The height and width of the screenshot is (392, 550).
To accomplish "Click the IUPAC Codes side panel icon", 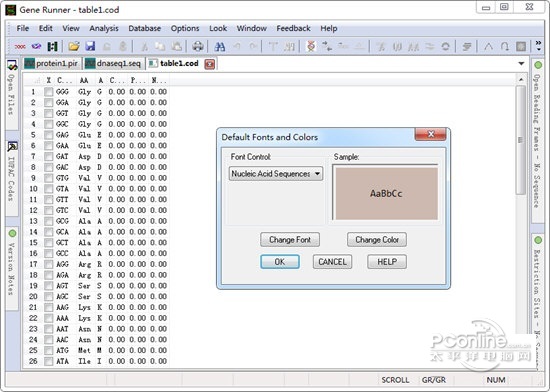I will [12, 146].
